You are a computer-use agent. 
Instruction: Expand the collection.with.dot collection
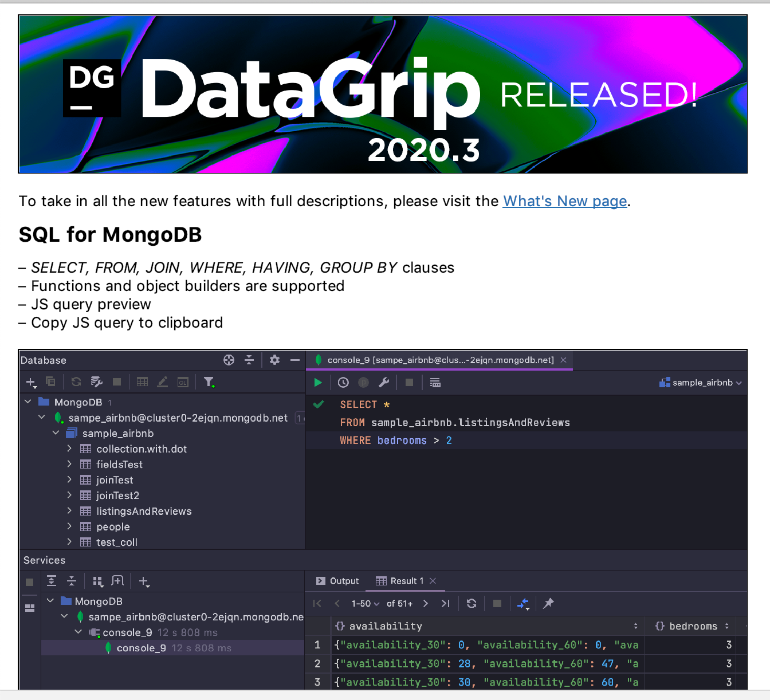click(69, 448)
